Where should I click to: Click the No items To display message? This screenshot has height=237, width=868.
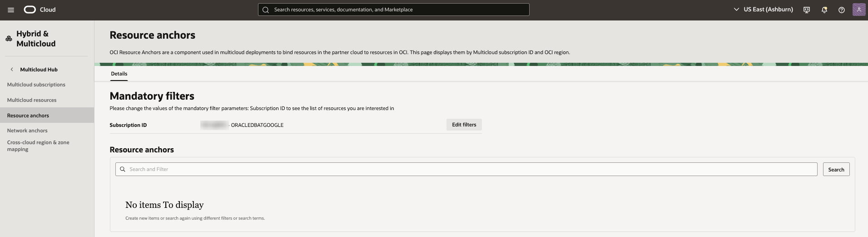click(164, 205)
